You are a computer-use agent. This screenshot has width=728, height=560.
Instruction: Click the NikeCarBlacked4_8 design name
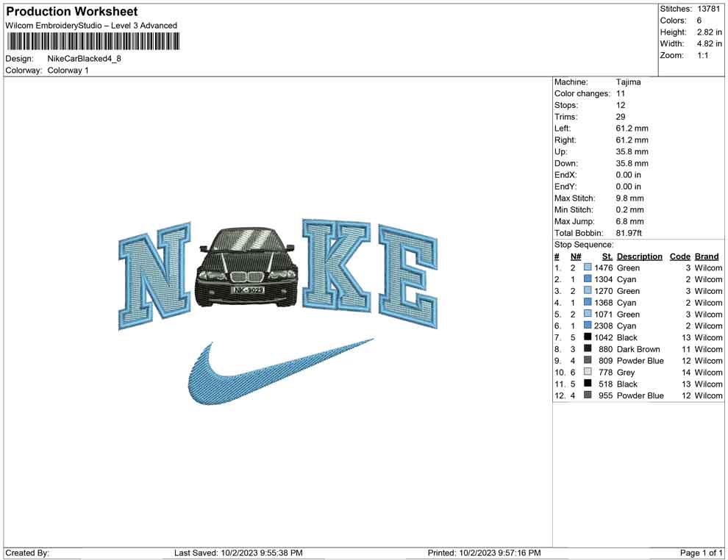tap(85, 58)
